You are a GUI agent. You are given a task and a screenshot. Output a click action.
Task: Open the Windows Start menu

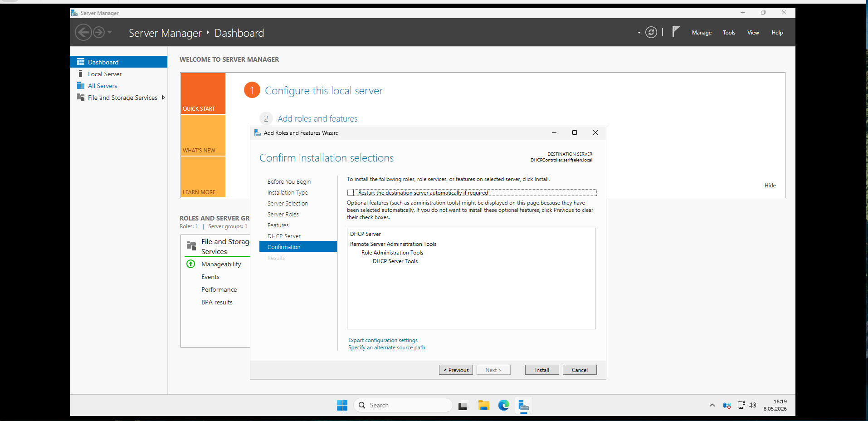pos(342,405)
